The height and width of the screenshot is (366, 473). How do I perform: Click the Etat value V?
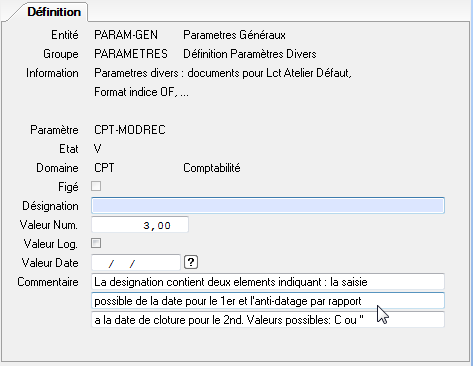[98, 149]
